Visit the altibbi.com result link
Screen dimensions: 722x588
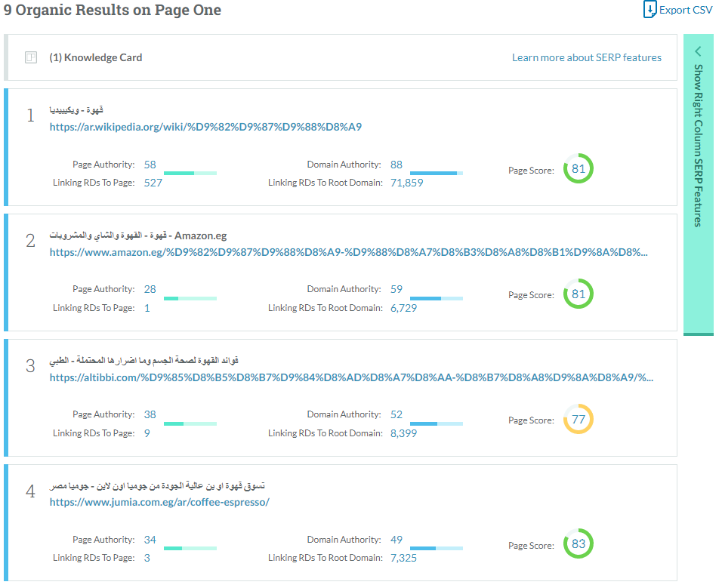(351, 377)
